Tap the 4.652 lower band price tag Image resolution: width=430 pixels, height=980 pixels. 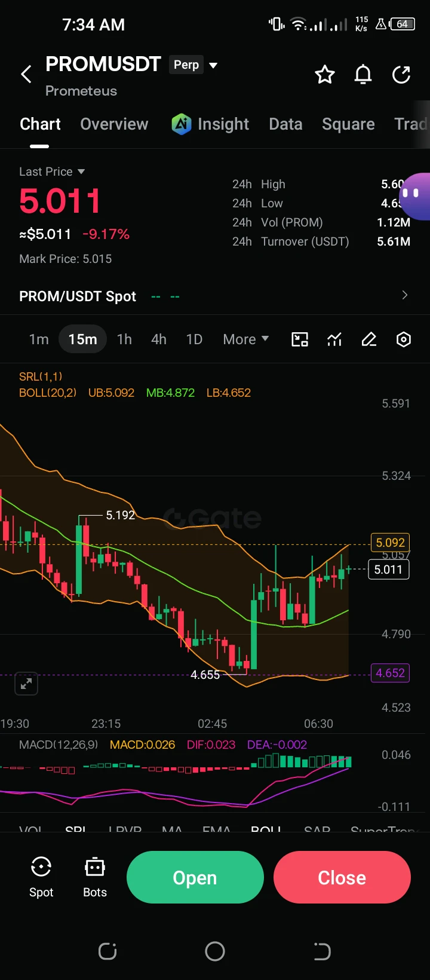[390, 673]
